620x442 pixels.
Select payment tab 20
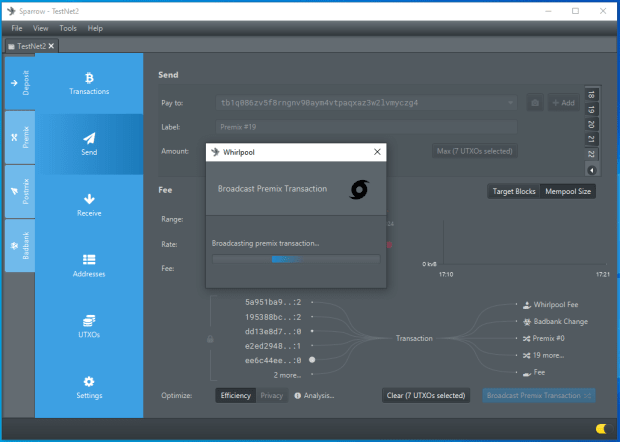592,125
